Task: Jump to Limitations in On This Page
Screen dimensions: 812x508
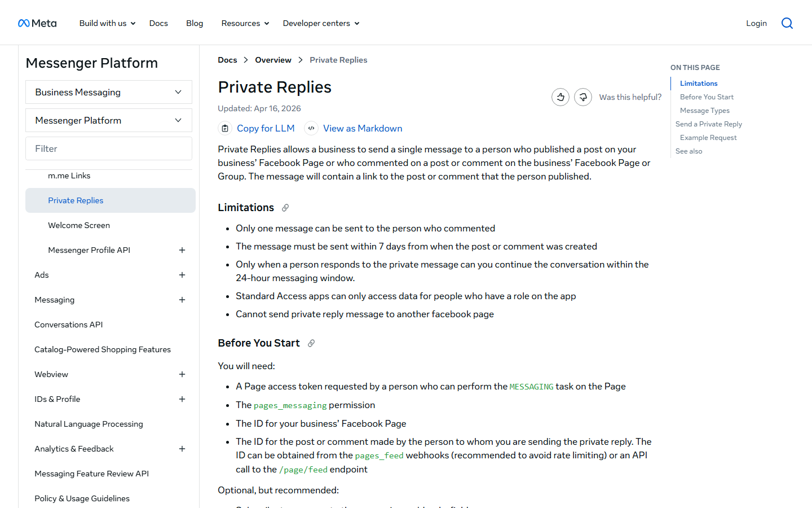Action: tap(699, 84)
